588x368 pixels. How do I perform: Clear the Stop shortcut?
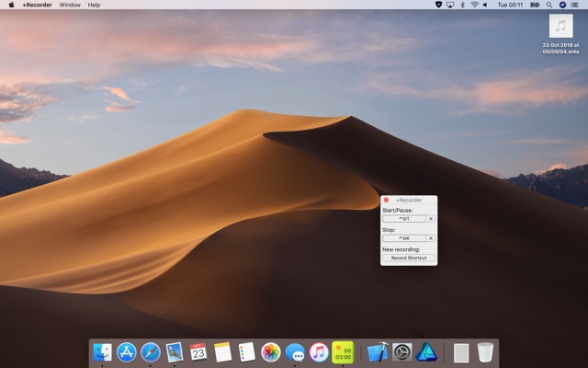431,238
